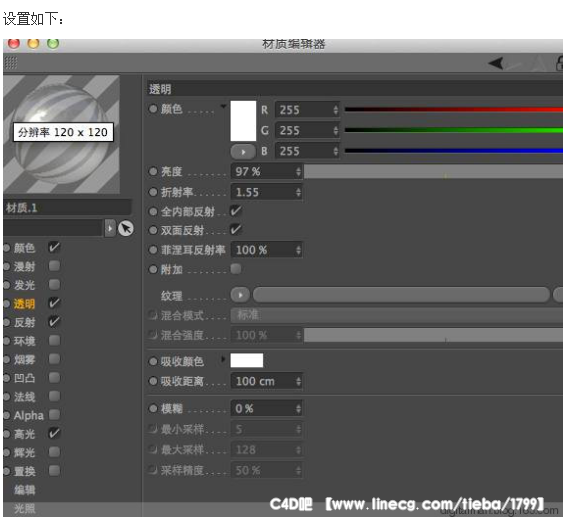This screenshot has height=521, width=570.
Task: Open the 光照 section in the channel list
Action: pyautogui.click(x=24, y=508)
